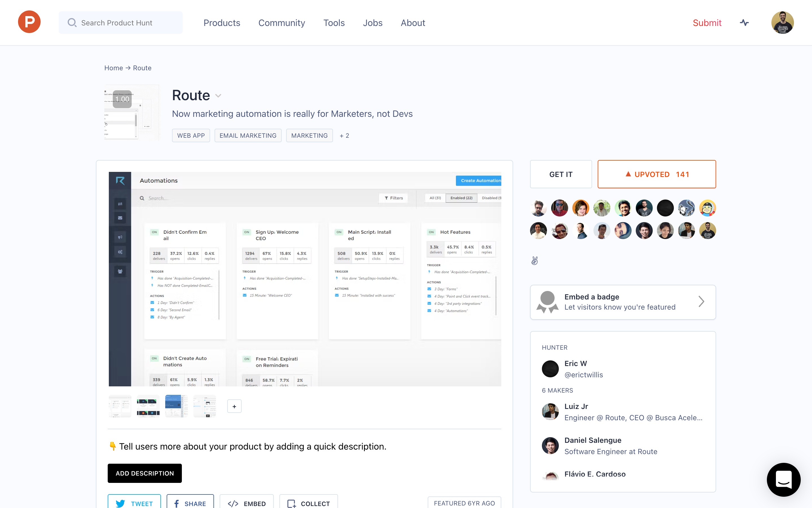Click the HUNTER heading
Viewport: 812px width, 508px height.
pyautogui.click(x=555, y=347)
